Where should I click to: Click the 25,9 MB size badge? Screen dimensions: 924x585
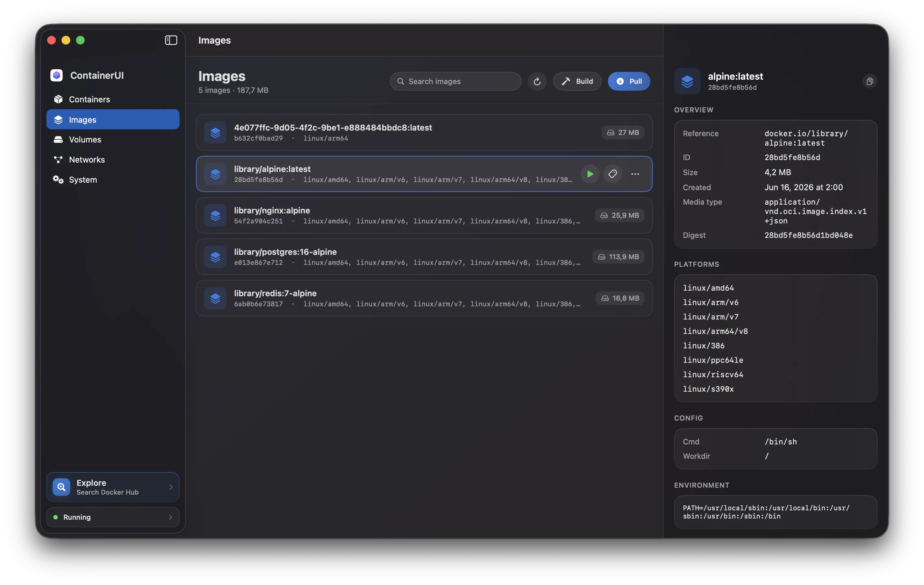pos(620,216)
